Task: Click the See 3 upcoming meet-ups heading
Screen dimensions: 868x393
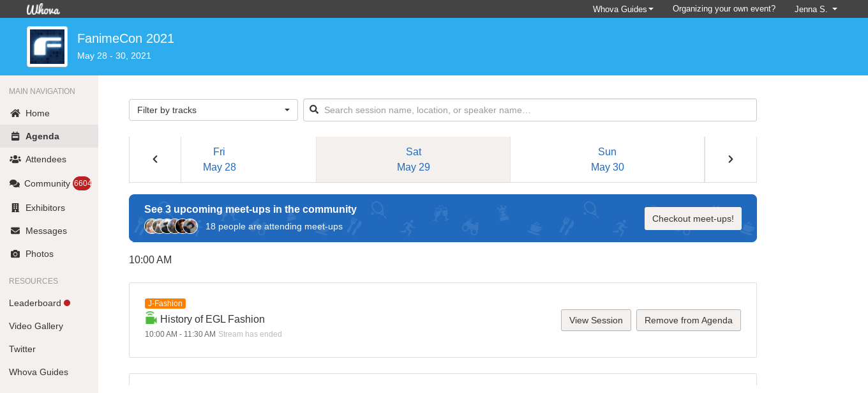Action: point(250,209)
